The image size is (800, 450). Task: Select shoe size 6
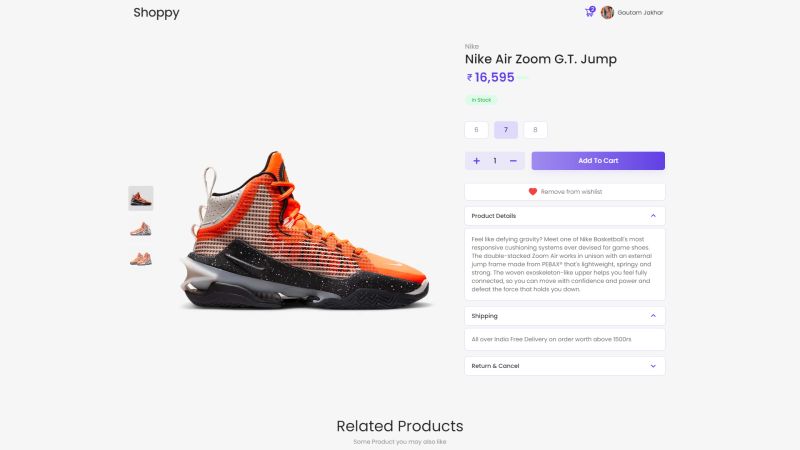[477, 130]
